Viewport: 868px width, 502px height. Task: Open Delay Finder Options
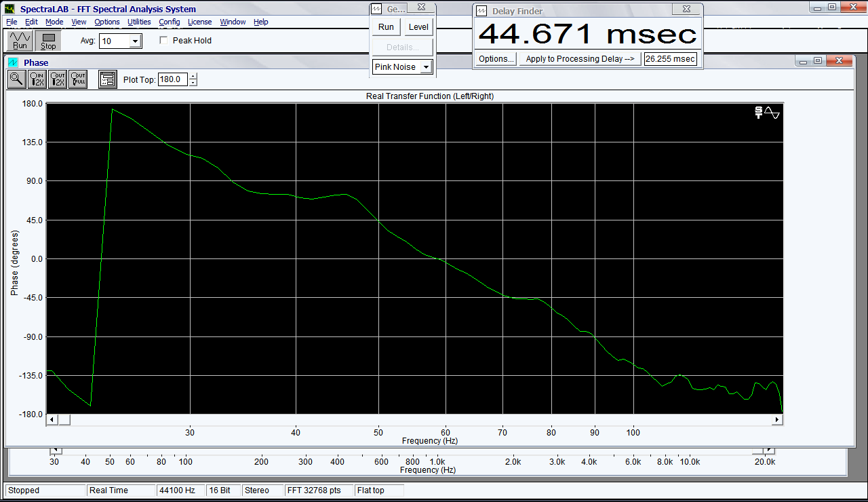click(x=496, y=59)
